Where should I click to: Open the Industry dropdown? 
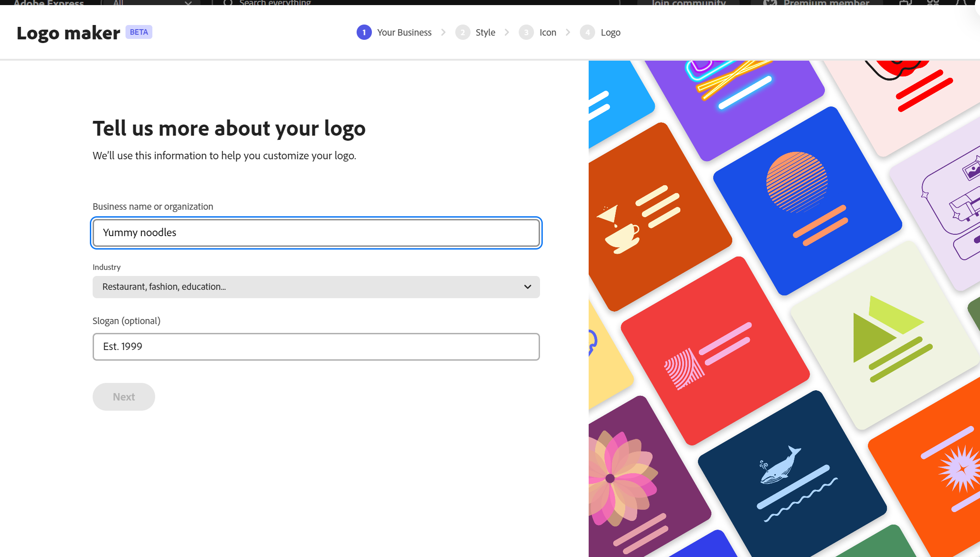(316, 287)
